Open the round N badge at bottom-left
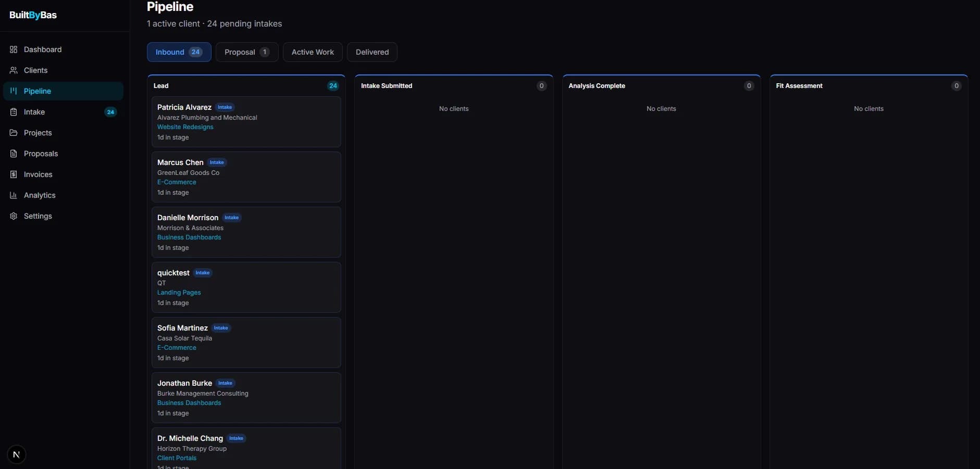Viewport: 980px width, 469px height. pyautogui.click(x=17, y=454)
